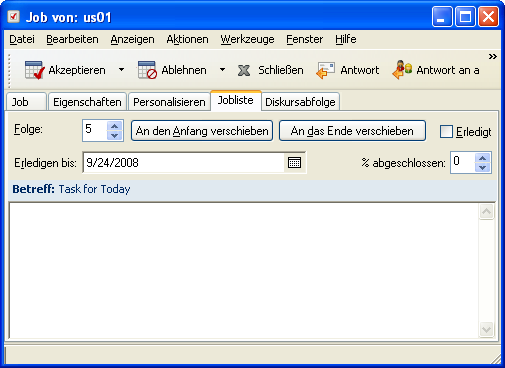Click the Antwort envelope arrow icon
Image resolution: width=505 pixels, height=368 pixels.
click(x=325, y=70)
